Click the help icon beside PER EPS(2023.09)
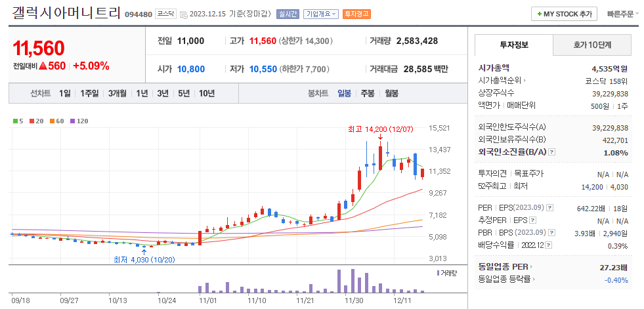The height and width of the screenshot is (309, 644). point(550,208)
